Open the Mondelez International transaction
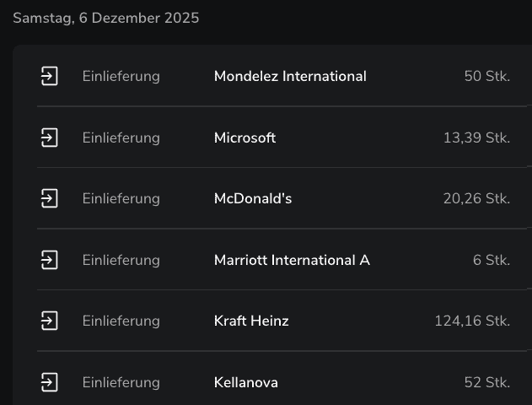 tap(290, 76)
